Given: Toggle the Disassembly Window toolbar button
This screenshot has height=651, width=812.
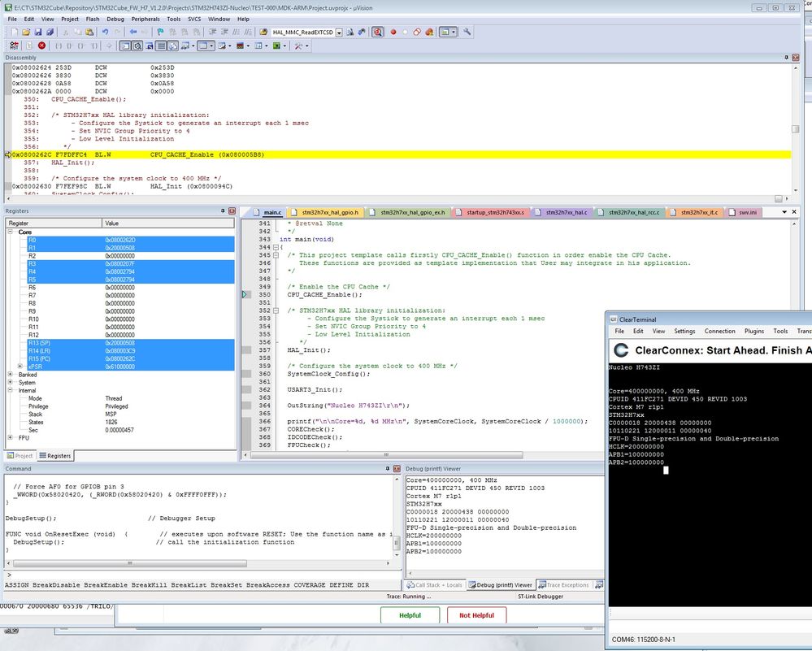Looking at the screenshot, I should [x=137, y=46].
